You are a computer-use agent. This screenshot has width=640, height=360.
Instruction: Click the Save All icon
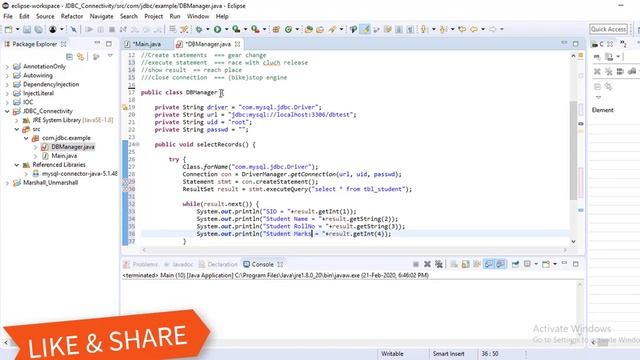coord(38,29)
